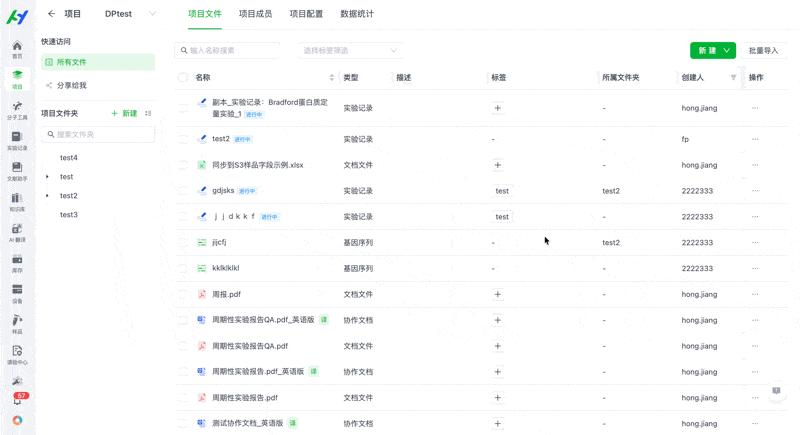This screenshot has width=800, height=435.
Task: Add a tag to 同步到S3样品字段示例.xlsx row
Action: [x=497, y=165]
